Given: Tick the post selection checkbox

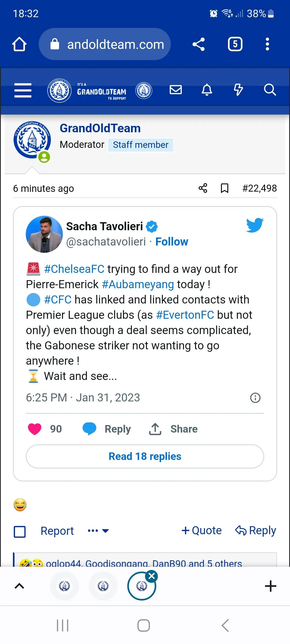Looking at the screenshot, I should click(20, 532).
